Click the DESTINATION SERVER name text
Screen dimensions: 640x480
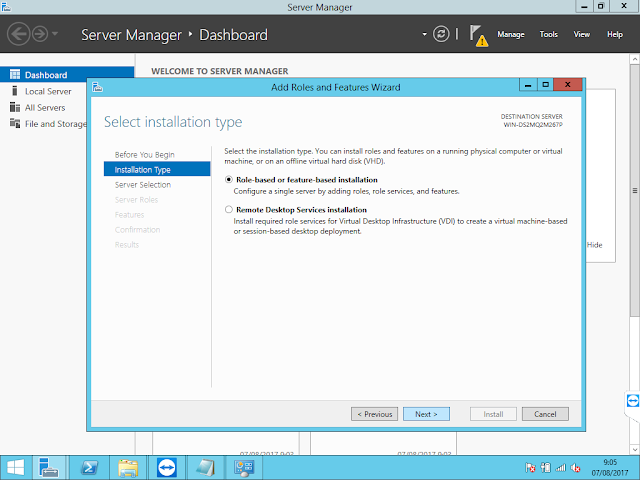[533, 124]
